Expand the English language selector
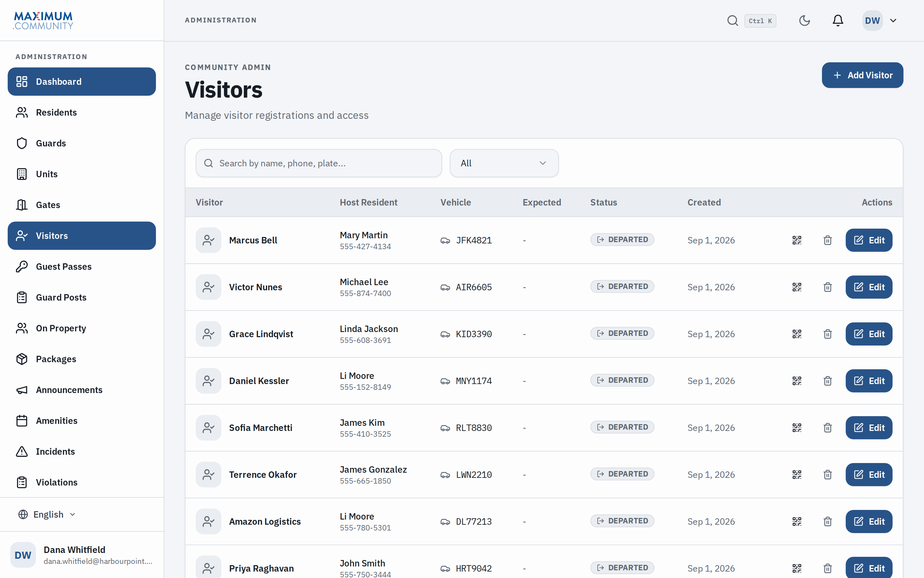This screenshot has height=578, width=924. [47, 514]
